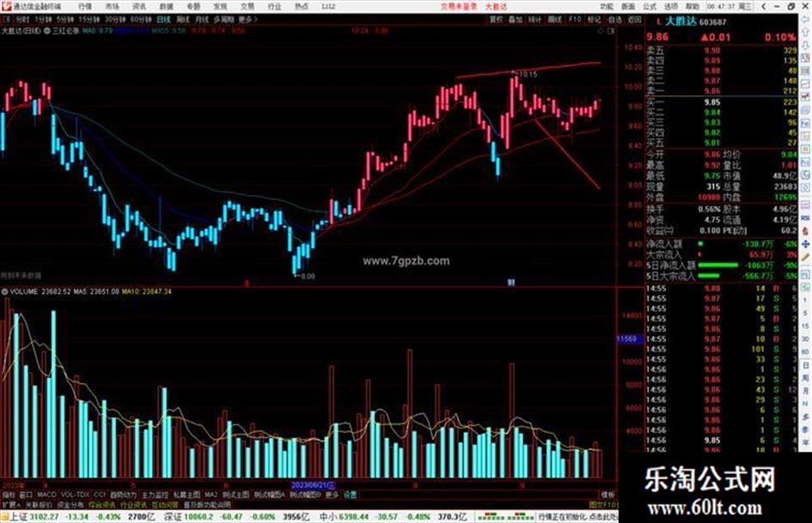Open the 资金分布 tab

[70, 504]
